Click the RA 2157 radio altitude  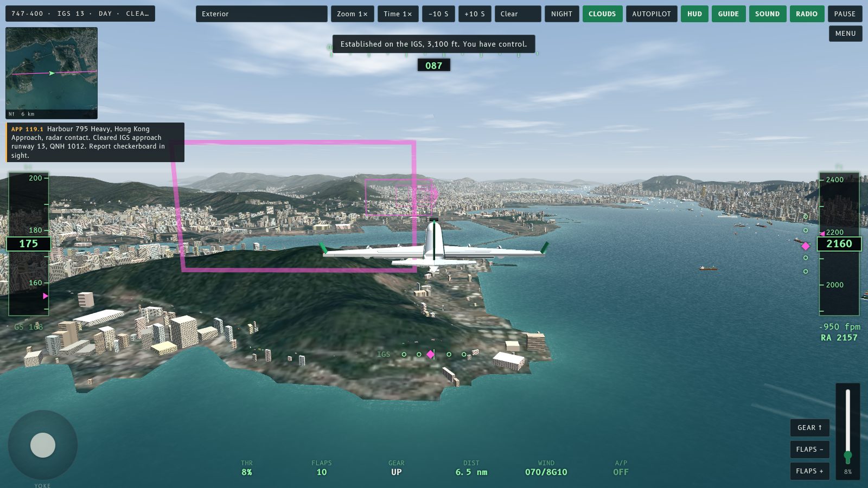839,338
